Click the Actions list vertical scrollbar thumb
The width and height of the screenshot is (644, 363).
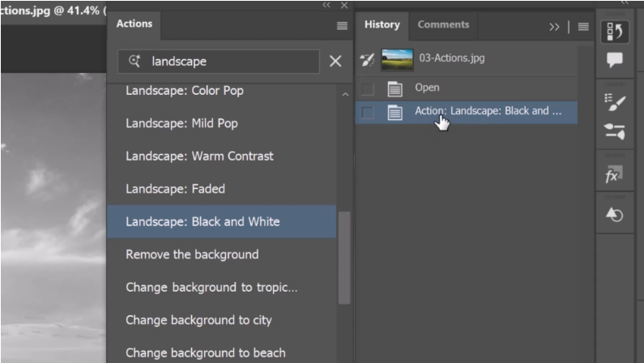tap(344, 258)
